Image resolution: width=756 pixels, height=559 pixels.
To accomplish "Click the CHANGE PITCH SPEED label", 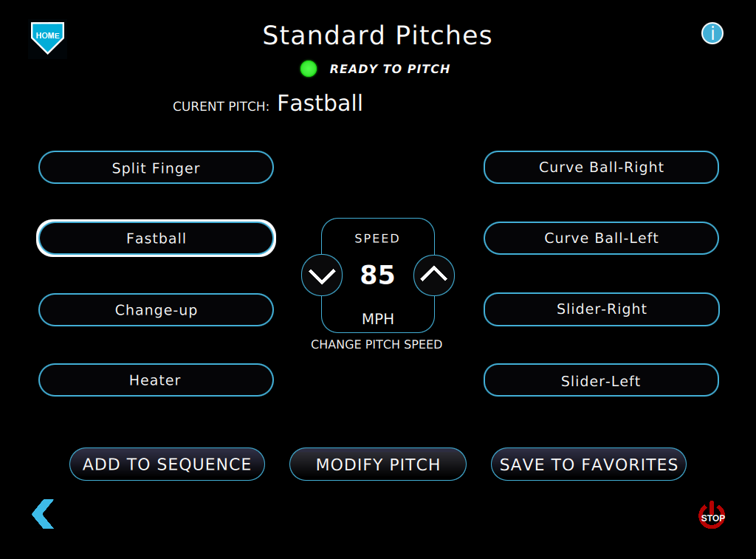I will [x=377, y=344].
